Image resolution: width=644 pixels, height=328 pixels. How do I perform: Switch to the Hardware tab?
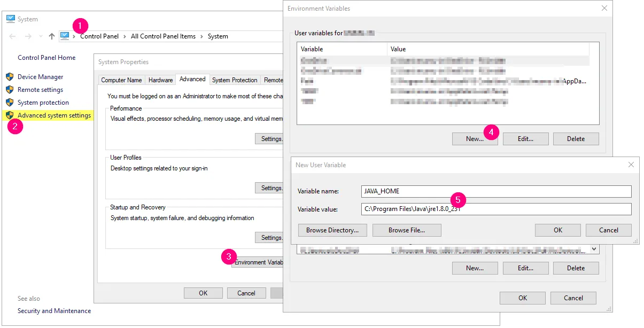[x=161, y=80]
